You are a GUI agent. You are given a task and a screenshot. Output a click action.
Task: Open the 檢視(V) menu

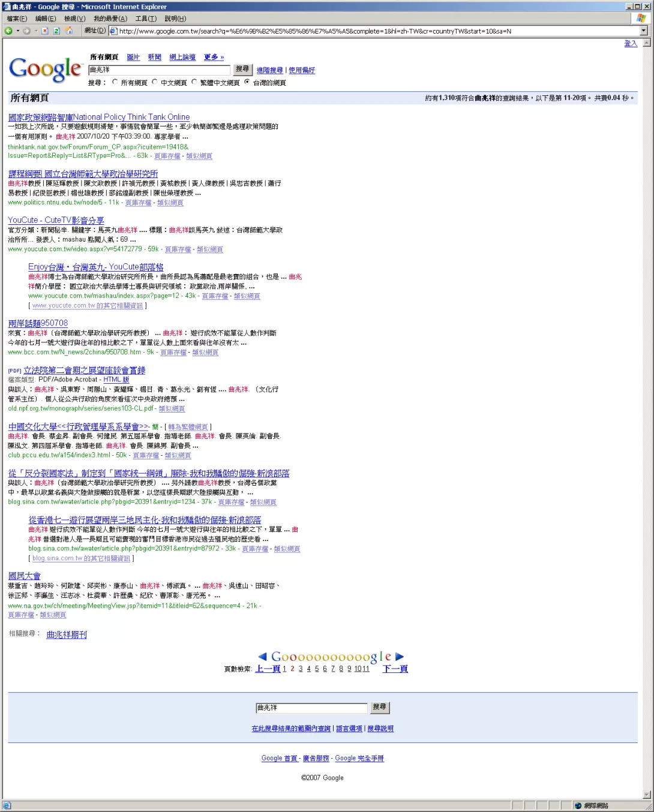[75, 19]
